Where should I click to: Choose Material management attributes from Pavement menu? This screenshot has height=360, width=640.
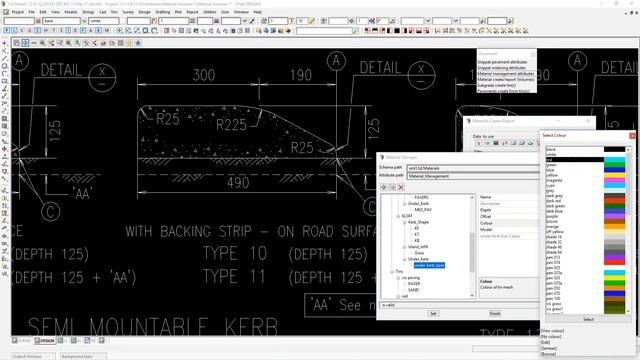click(506, 74)
